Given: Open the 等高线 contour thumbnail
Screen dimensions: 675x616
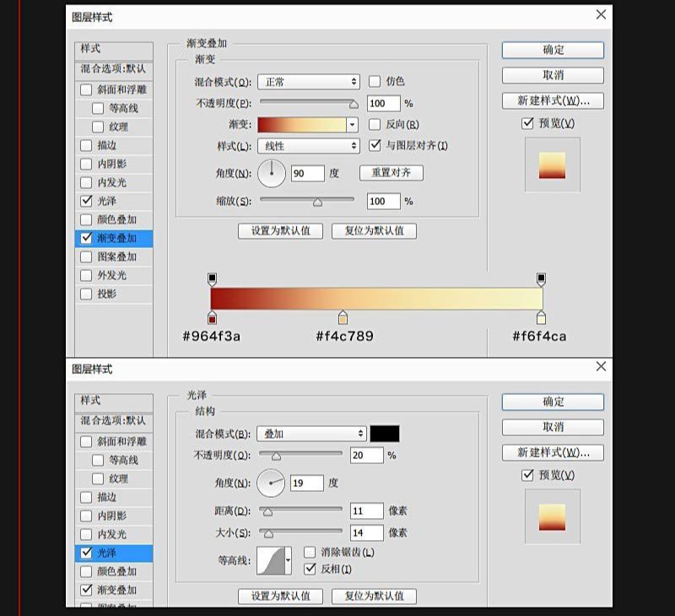Looking at the screenshot, I should click(271, 560).
